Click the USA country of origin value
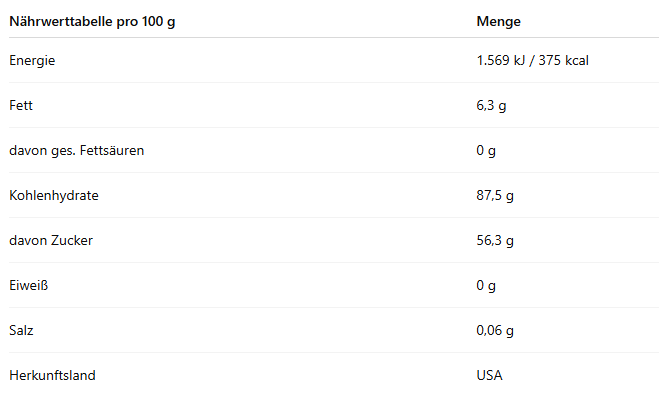This screenshot has width=659, height=406. click(490, 376)
